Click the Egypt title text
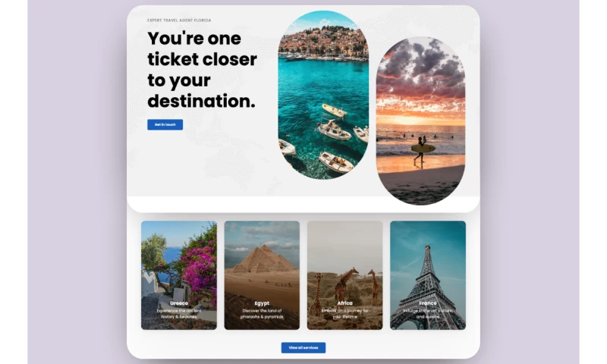 click(262, 303)
